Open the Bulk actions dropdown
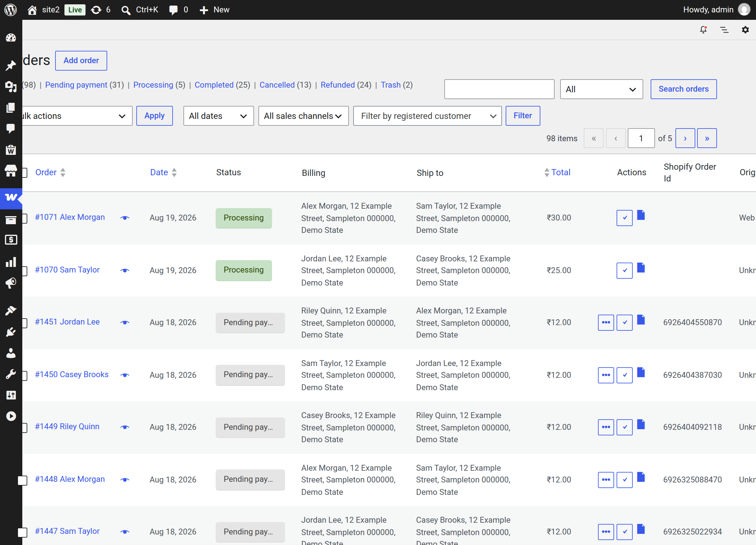This screenshot has width=756, height=545. click(77, 116)
